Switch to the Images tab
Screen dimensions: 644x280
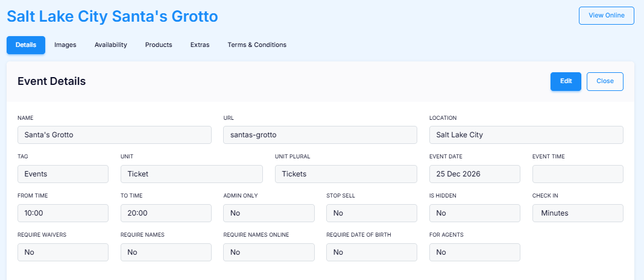[65, 45]
